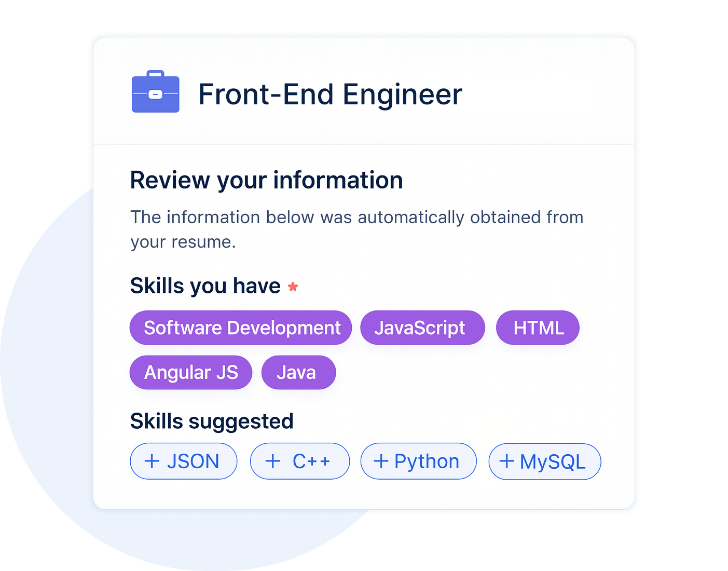Image resolution: width=728 pixels, height=571 pixels.
Task: Click the Skills suggested label
Action: [212, 421]
